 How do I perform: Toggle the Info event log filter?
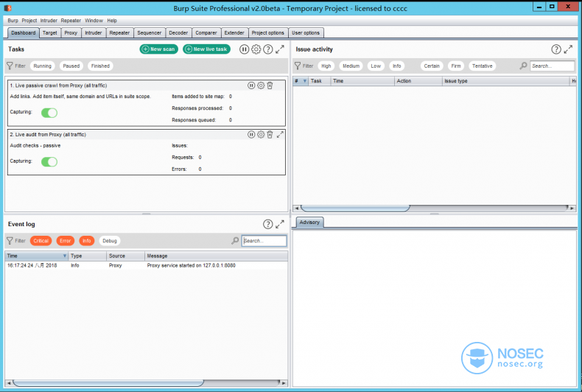click(x=86, y=240)
